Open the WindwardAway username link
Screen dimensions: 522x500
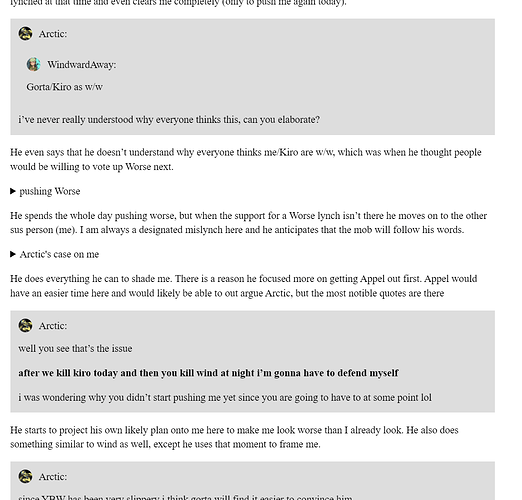tap(82, 65)
